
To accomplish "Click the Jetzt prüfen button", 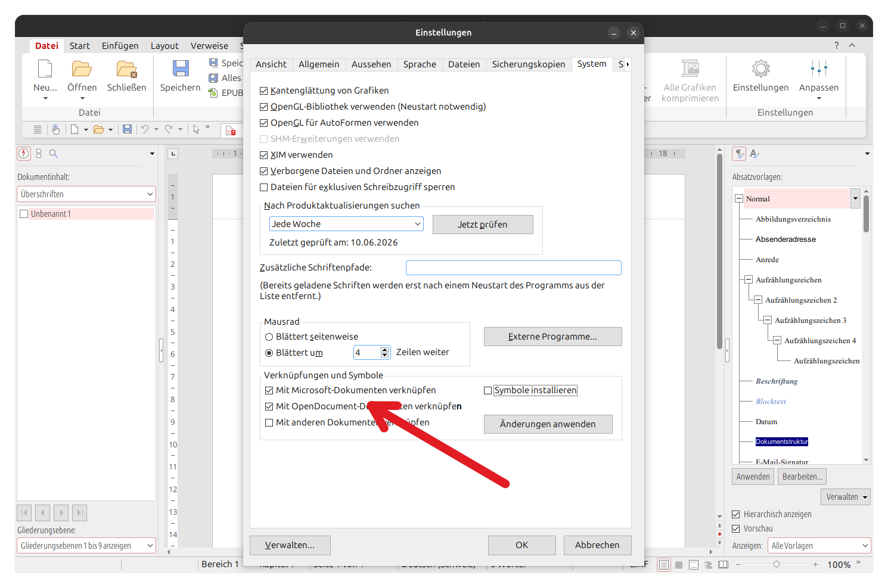I will coord(483,225).
